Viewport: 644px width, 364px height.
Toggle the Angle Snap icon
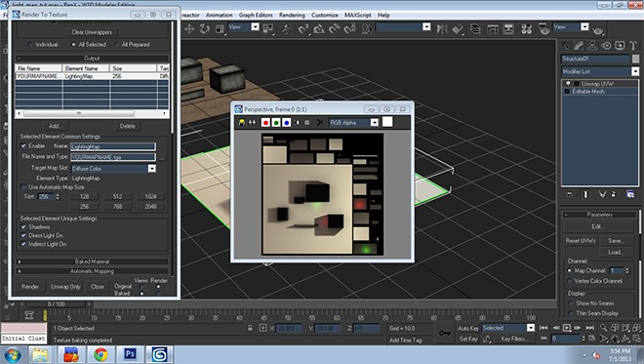pos(319,28)
